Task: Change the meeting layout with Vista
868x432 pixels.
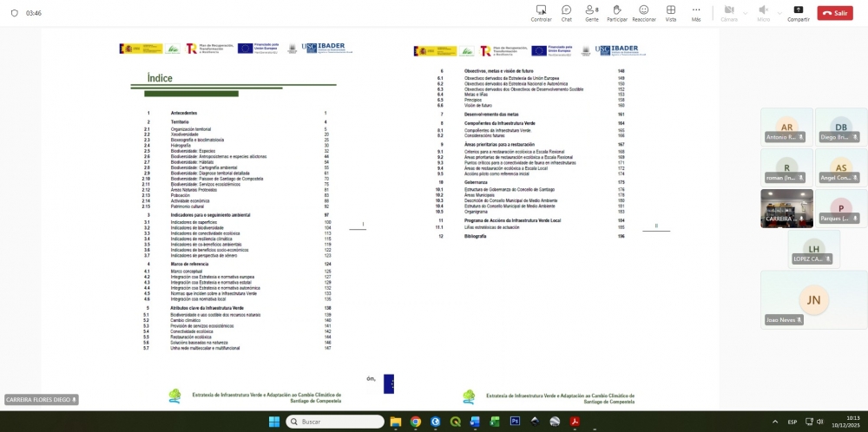Action: click(671, 12)
